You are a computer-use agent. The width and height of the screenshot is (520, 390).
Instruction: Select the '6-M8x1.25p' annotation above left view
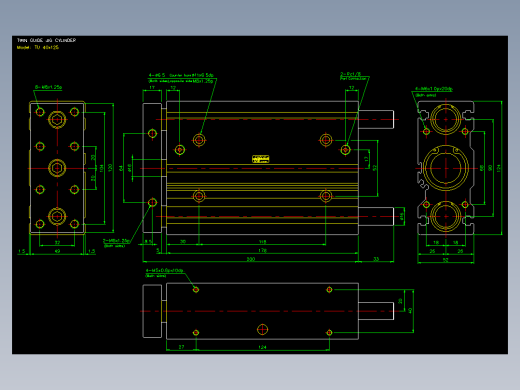point(48,87)
